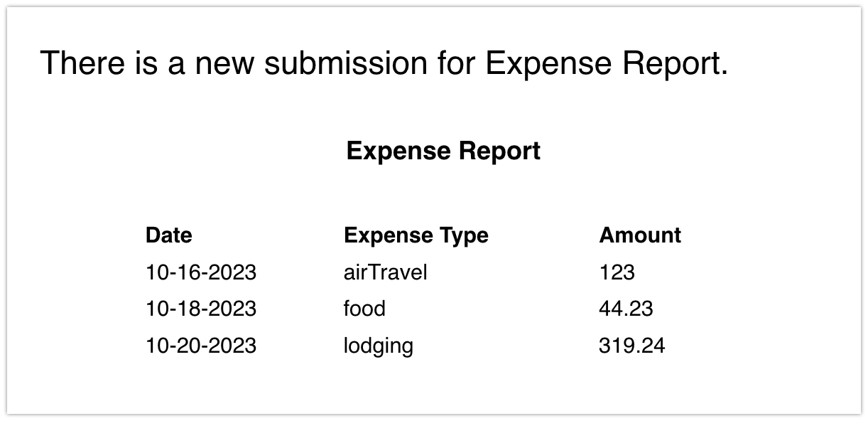
Task: Click the Amount column header
Action: coord(639,235)
